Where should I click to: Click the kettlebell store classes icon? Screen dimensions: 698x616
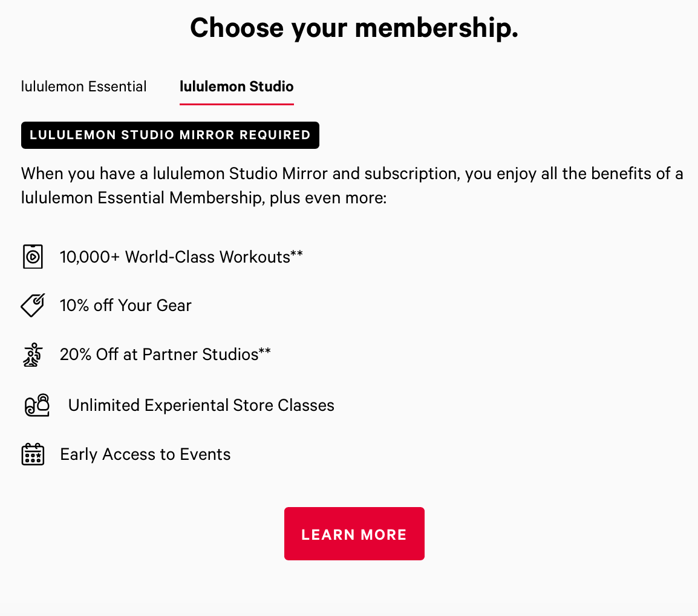pyautogui.click(x=36, y=405)
